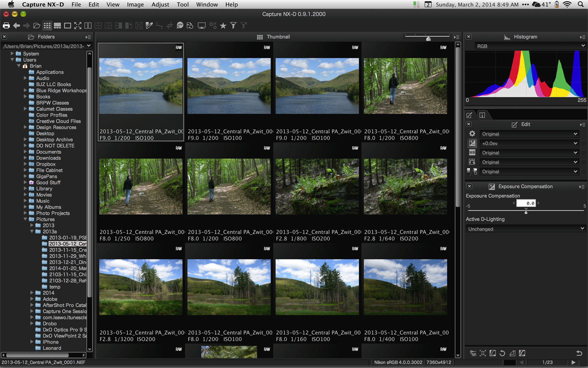
Task: Click the tone curve icon with gray square
Action: tap(493, 353)
